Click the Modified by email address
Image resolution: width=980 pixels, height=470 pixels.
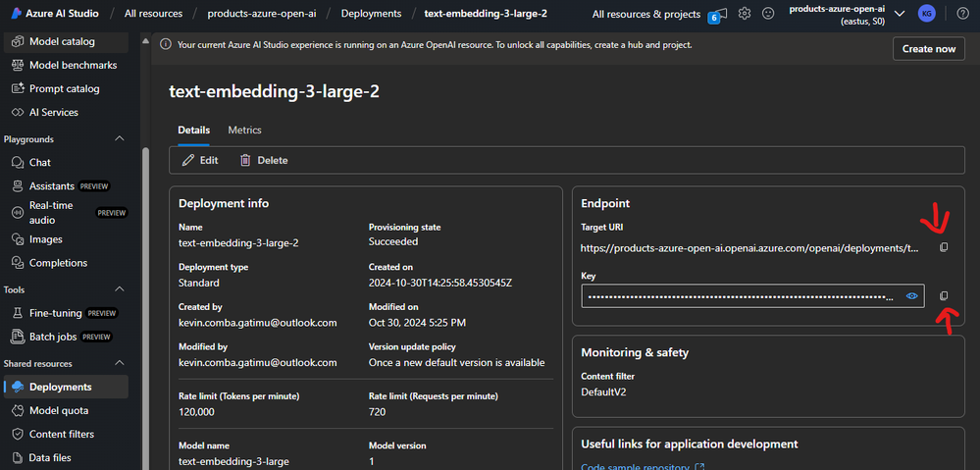[257, 363]
